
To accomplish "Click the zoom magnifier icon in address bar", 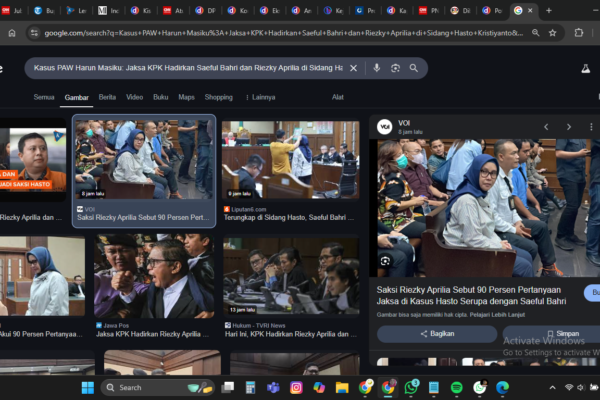I will click(x=536, y=33).
